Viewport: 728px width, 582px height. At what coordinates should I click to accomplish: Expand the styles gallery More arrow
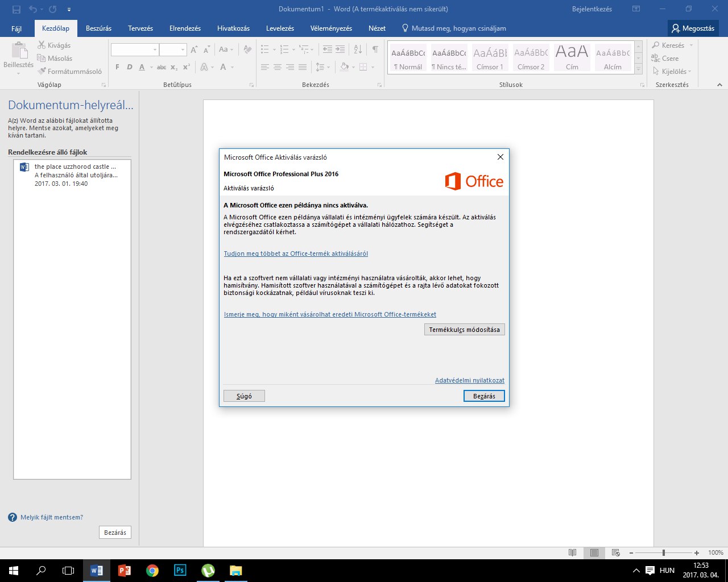pyautogui.click(x=639, y=69)
